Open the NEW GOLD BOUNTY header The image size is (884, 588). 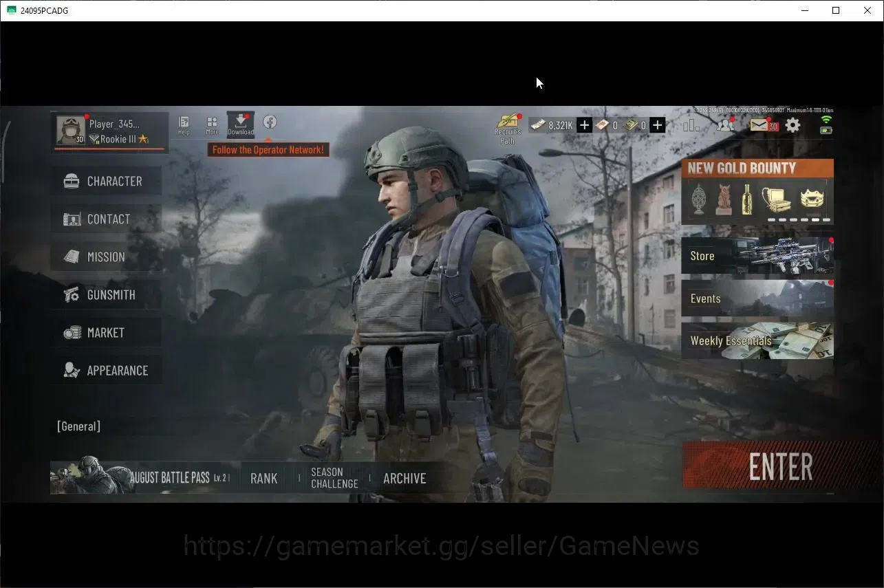click(x=757, y=168)
